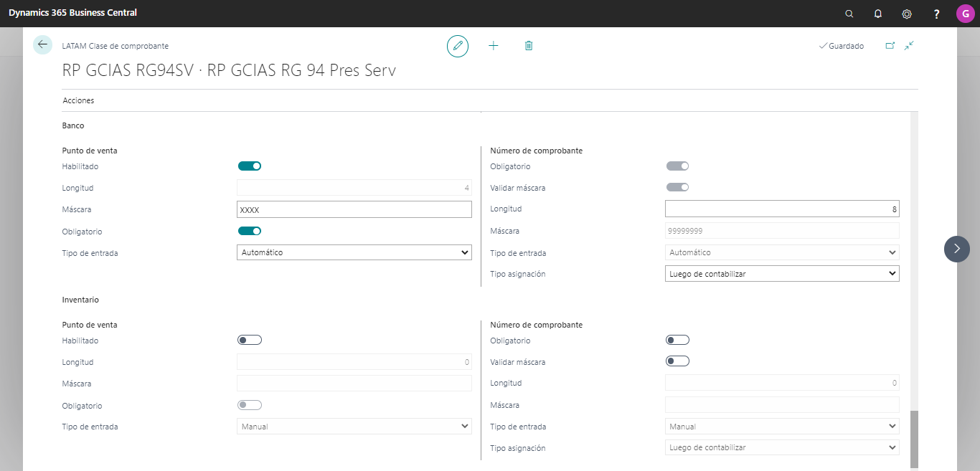Viewport: 980px width, 471px height.
Task: Open notifications bell icon
Action: 878,14
